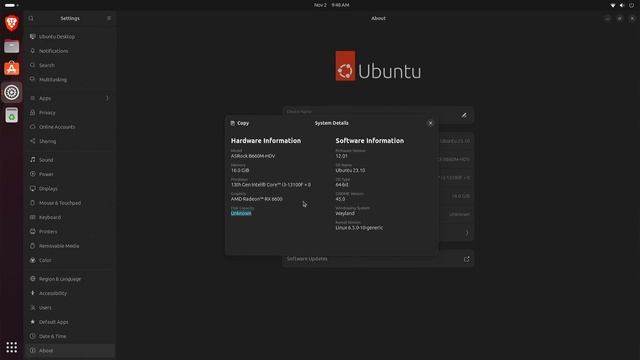
Task: Click '45.0' GNOME version value
Action: pyautogui.click(x=340, y=199)
